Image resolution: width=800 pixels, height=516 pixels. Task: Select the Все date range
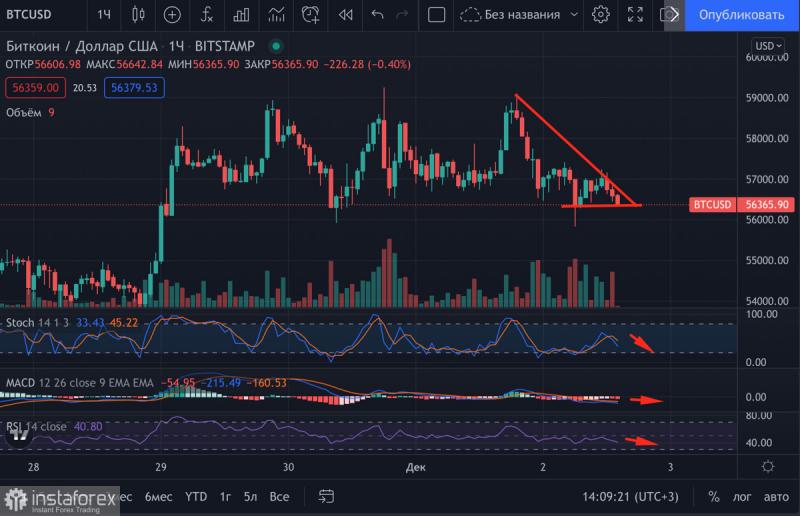point(279,497)
